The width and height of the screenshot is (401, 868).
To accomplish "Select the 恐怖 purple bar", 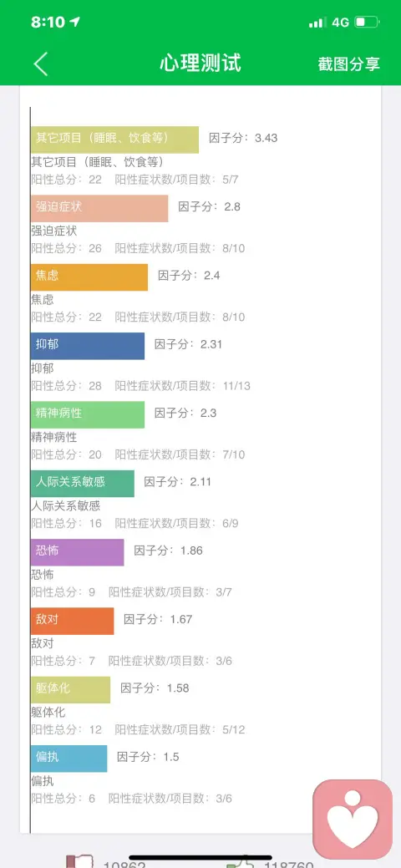I will (78, 552).
